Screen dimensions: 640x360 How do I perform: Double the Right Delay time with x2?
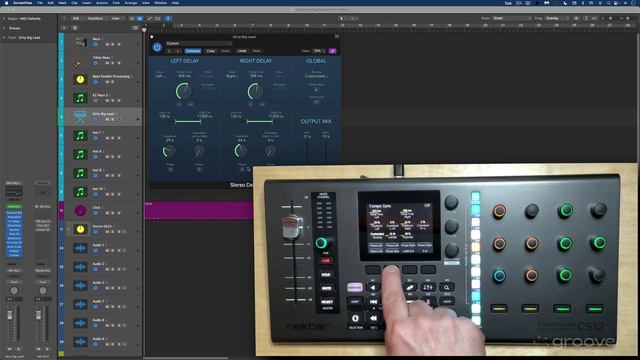point(262,104)
